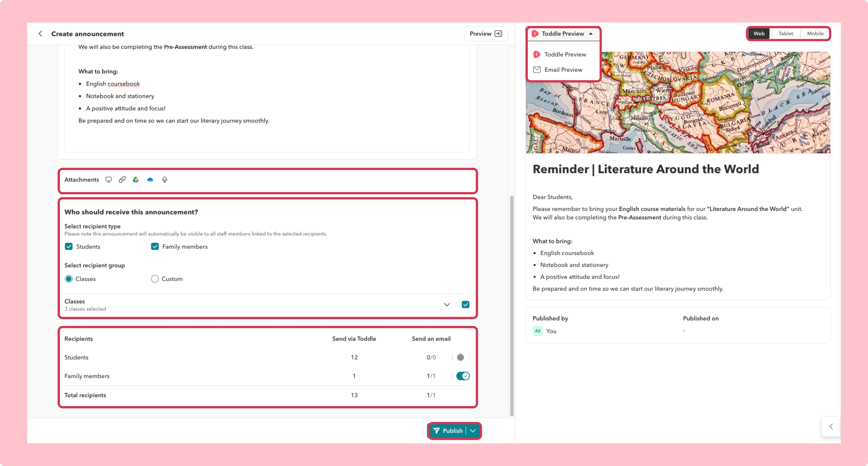The height and width of the screenshot is (466, 868).
Task: Click the "Notebook and stationery" bullet in the editor
Action: [x=120, y=96]
